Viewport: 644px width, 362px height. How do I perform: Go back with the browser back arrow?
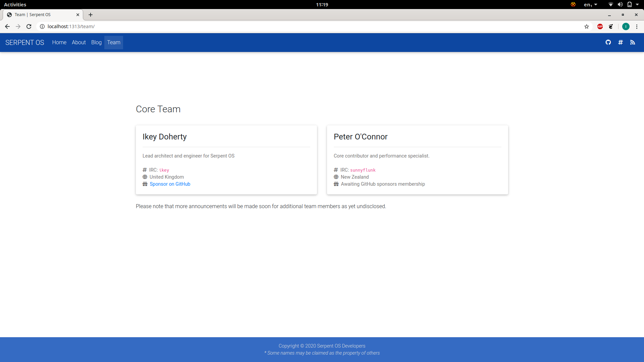(x=7, y=26)
